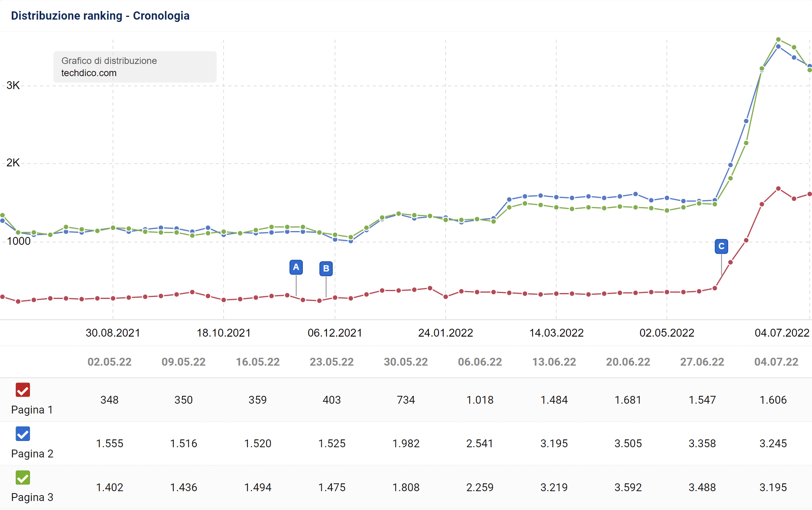Click event marker C on the chart
The image size is (812, 510).
(x=721, y=246)
